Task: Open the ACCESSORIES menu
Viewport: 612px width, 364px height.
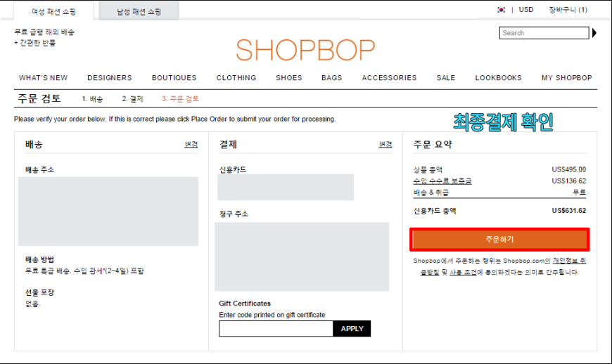Action: [x=389, y=78]
